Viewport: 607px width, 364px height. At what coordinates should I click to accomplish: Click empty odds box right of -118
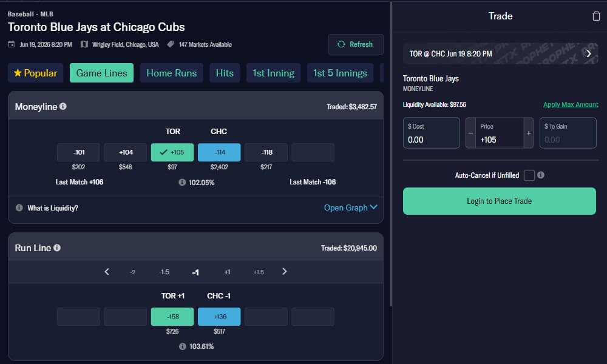tap(313, 152)
